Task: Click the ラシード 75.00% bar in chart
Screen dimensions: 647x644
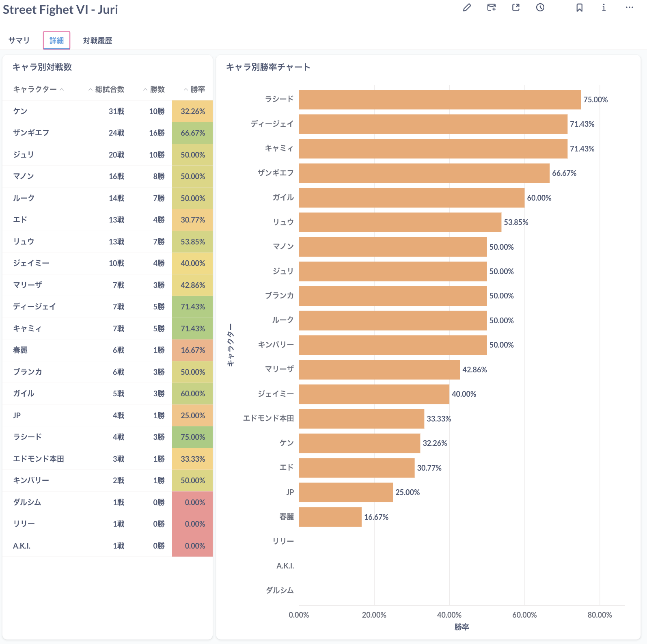Action: [x=440, y=99]
